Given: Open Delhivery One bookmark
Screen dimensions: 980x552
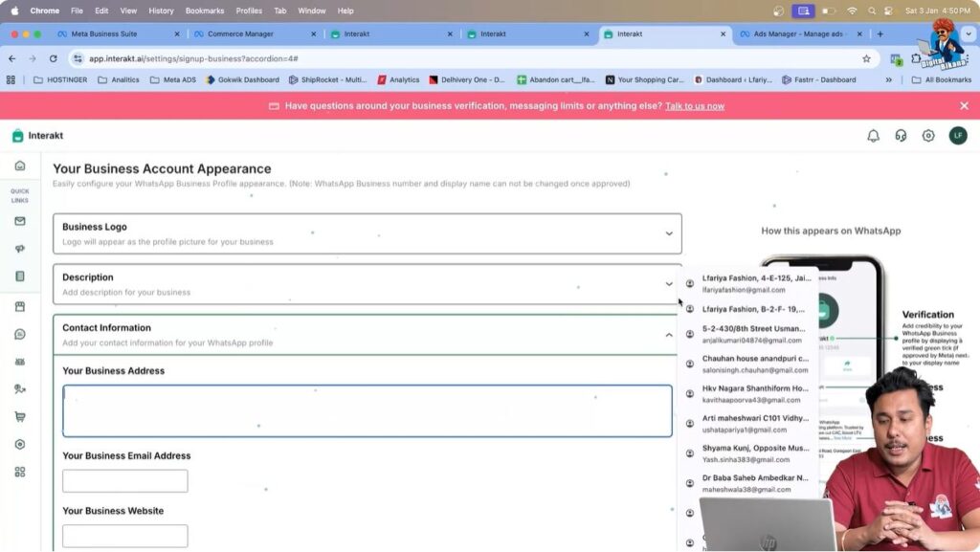Looking at the screenshot, I should pyautogui.click(x=467, y=80).
